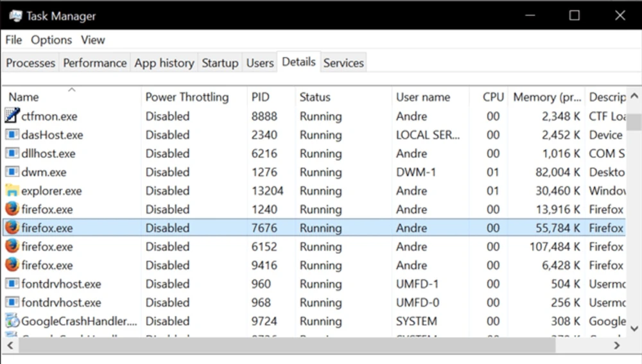Click the Task Manager title bar icon
The width and height of the screenshot is (642, 364).
pyautogui.click(x=15, y=15)
